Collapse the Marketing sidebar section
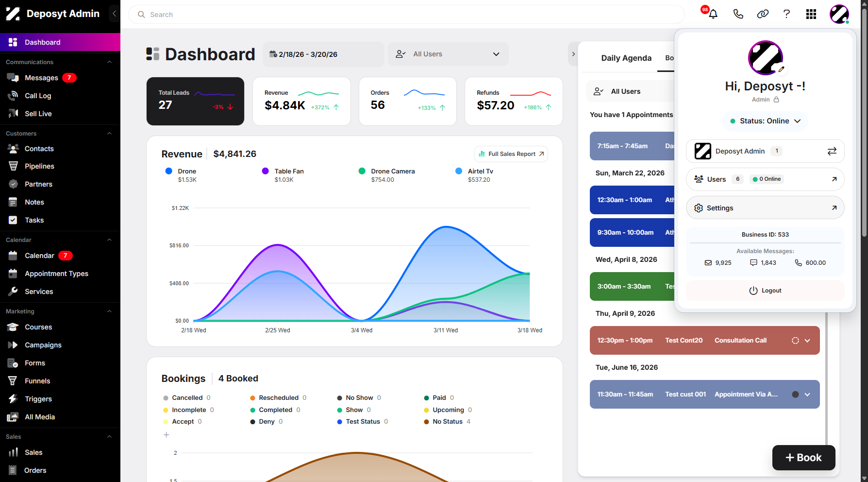Viewport: 868px width, 482px height. 109,311
